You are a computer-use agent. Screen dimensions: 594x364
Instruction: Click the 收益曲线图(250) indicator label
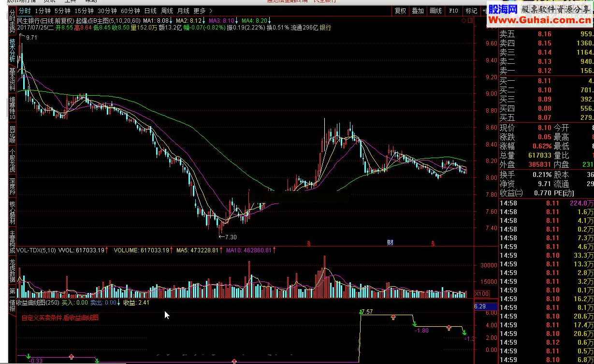click(x=38, y=303)
